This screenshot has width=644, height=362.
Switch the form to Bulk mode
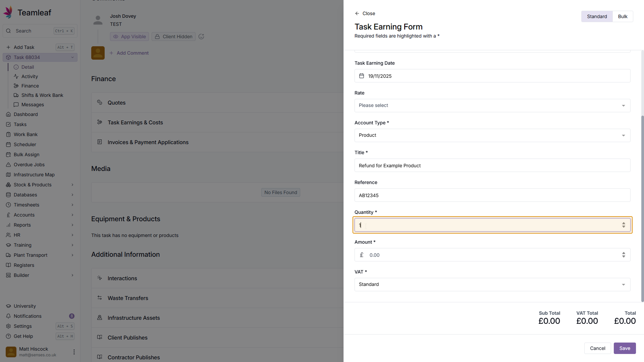click(x=623, y=16)
